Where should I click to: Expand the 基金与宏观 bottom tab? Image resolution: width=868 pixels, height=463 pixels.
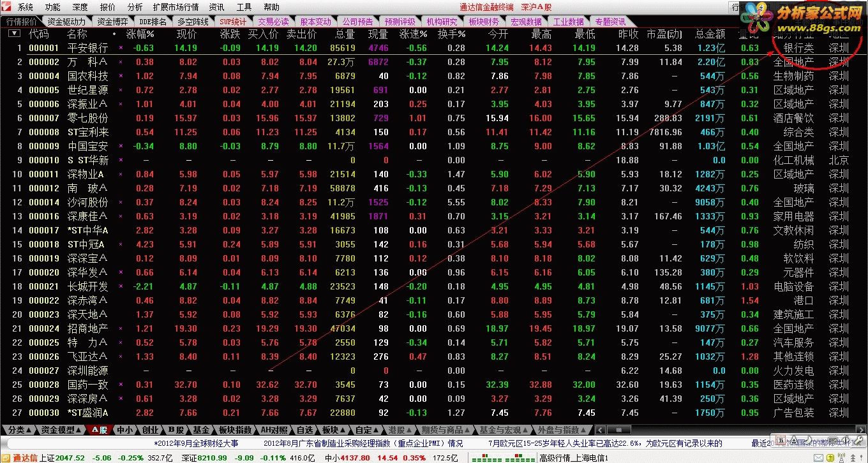point(504,430)
